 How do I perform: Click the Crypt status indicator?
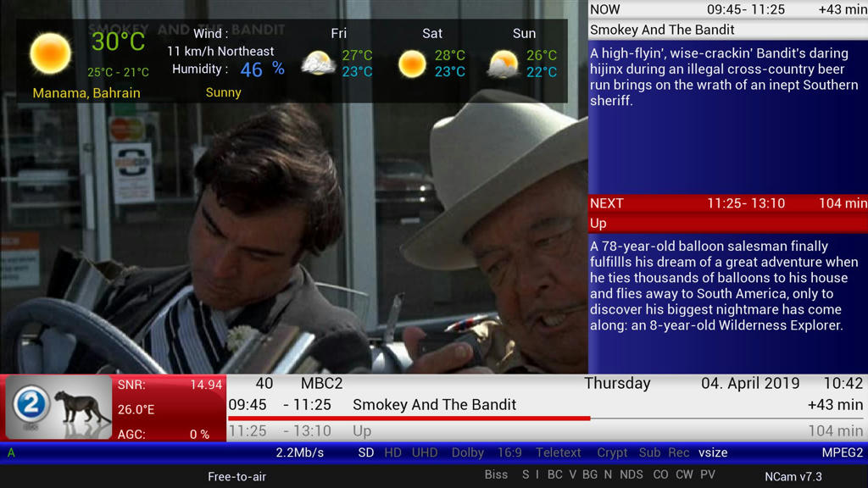612,452
